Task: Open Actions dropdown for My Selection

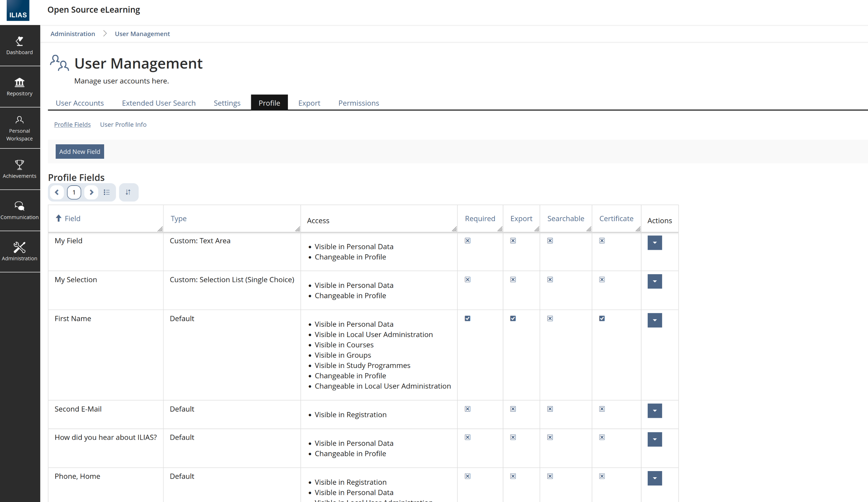Action: 655,281
